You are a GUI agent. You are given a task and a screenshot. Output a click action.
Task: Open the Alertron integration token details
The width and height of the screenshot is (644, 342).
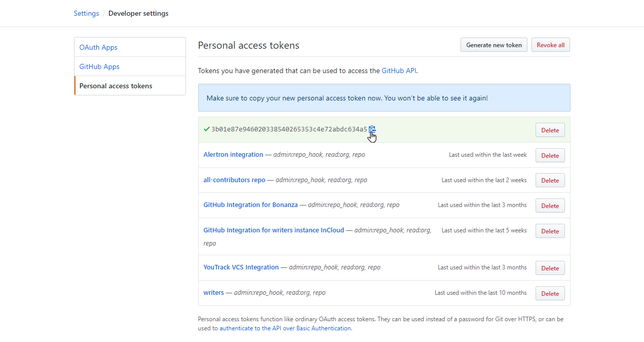[x=233, y=154]
